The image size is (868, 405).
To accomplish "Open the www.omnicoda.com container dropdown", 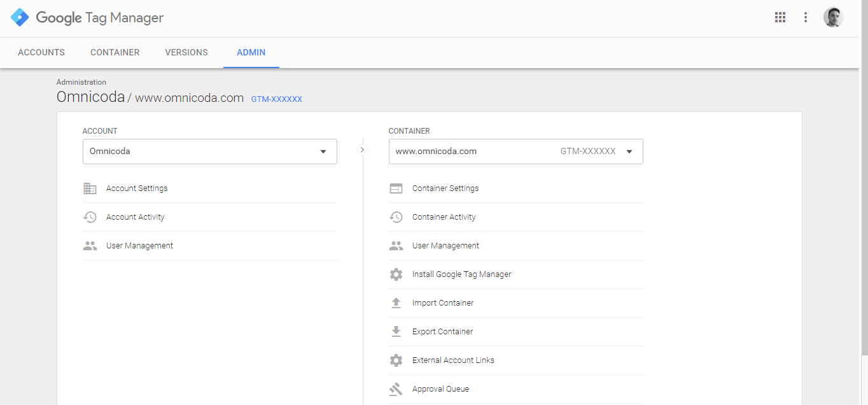I will pyautogui.click(x=516, y=152).
